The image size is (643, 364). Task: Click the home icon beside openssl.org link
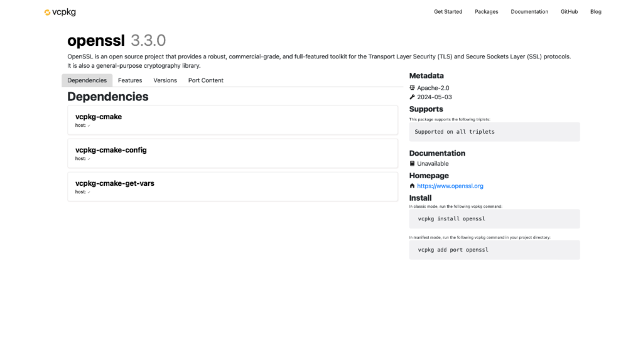coord(413,186)
